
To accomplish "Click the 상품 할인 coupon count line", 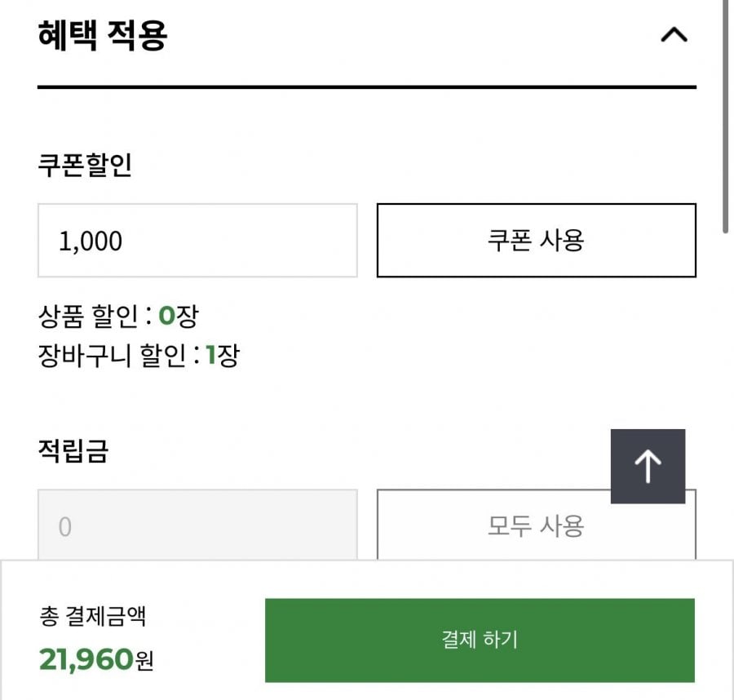I will pyautogui.click(x=117, y=316).
